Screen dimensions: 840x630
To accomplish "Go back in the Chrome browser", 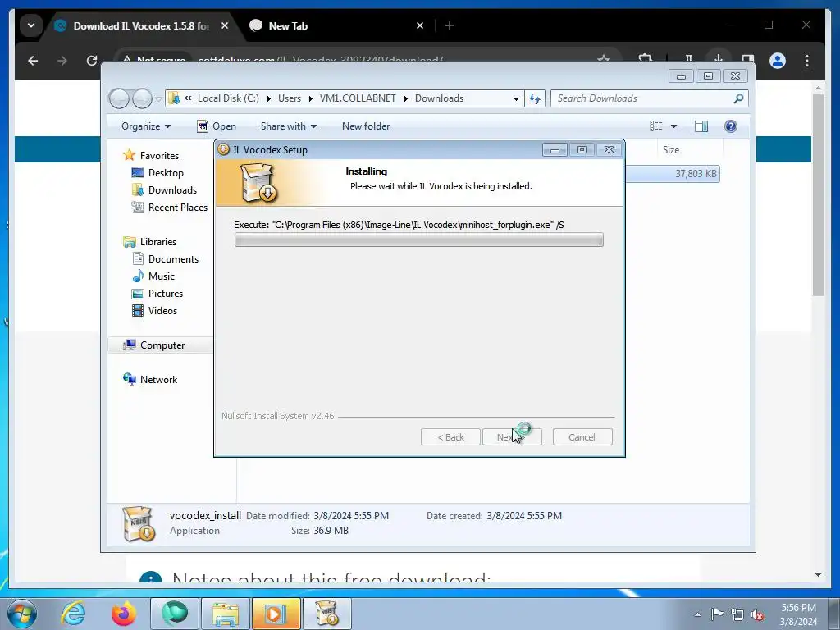I will (33, 61).
